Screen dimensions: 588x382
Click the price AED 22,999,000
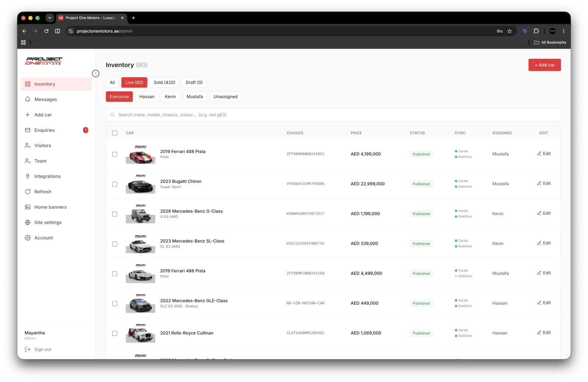click(367, 184)
